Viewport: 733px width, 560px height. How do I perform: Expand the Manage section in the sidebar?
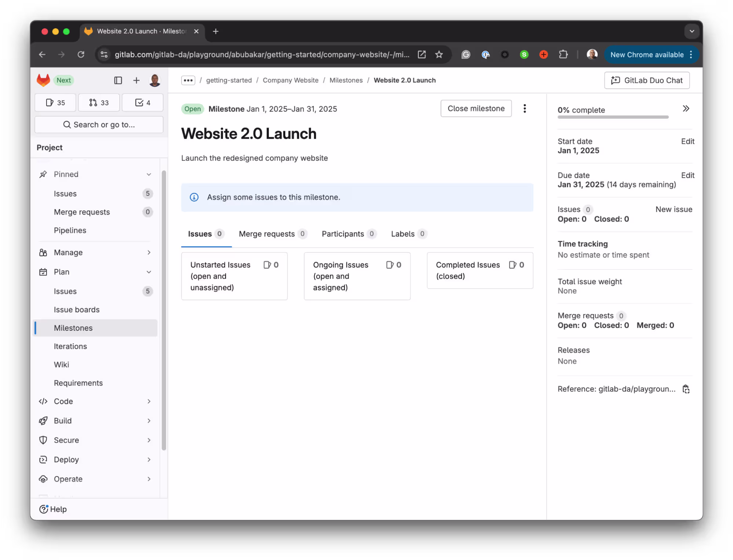click(149, 252)
